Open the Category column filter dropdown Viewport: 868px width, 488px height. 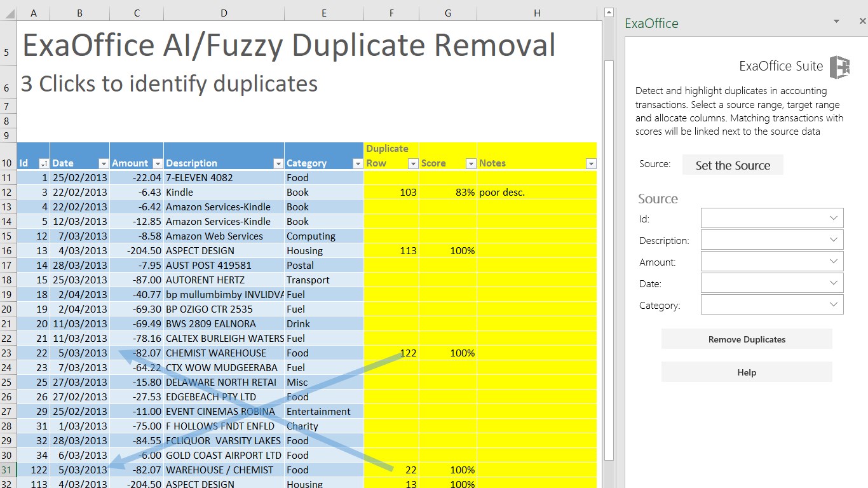click(358, 163)
